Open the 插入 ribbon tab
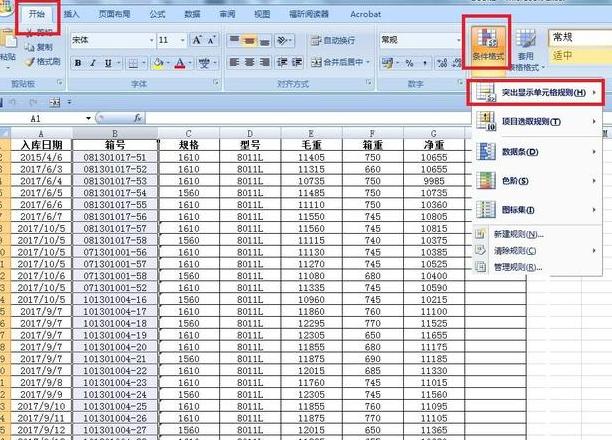This screenshot has width=612, height=440. [71, 14]
